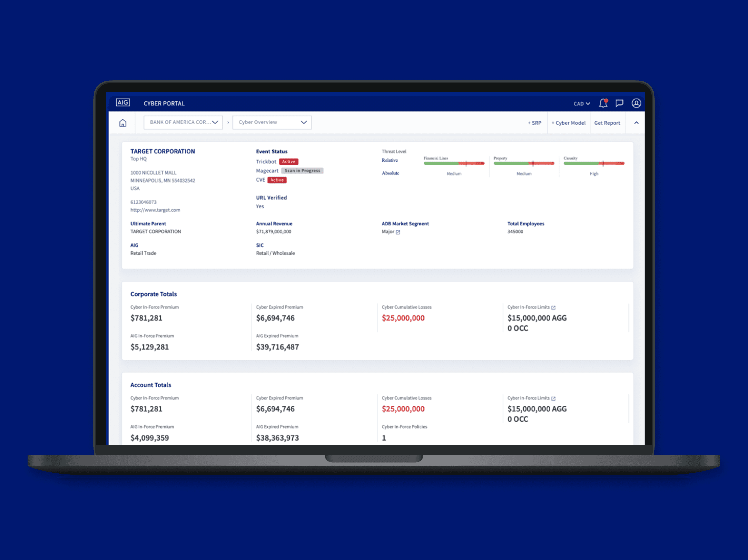Collapse the header with the up chevron

point(636,123)
